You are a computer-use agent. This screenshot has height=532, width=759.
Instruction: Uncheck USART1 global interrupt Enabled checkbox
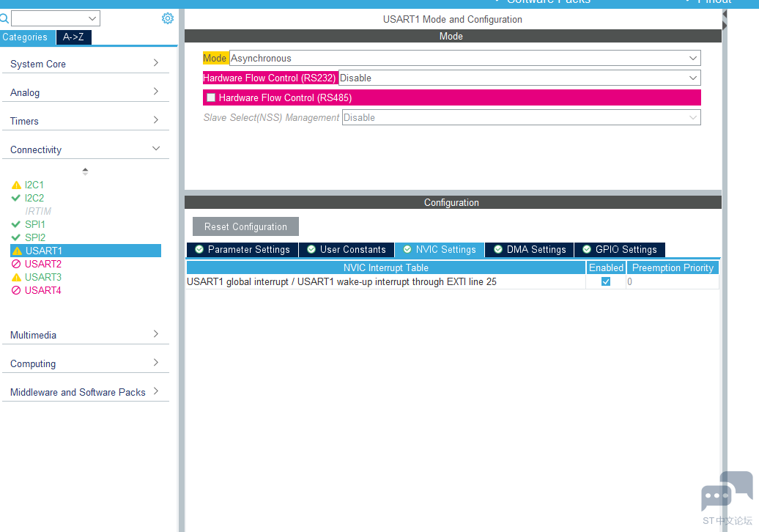[x=606, y=281]
